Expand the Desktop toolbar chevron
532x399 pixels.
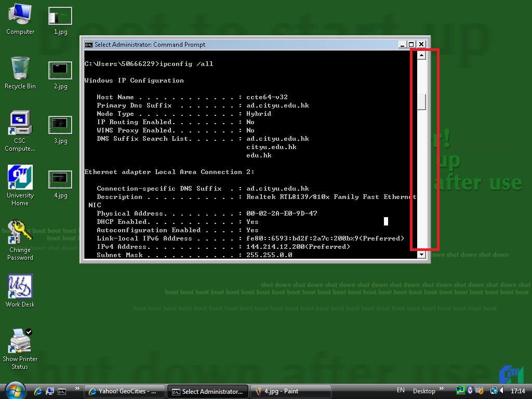(x=442, y=389)
